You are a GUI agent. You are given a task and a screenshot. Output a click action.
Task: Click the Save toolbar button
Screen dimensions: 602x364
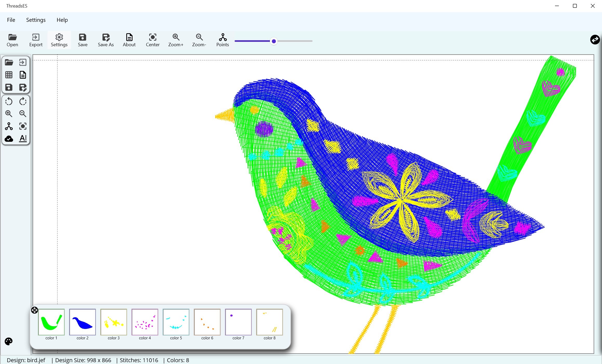click(82, 40)
